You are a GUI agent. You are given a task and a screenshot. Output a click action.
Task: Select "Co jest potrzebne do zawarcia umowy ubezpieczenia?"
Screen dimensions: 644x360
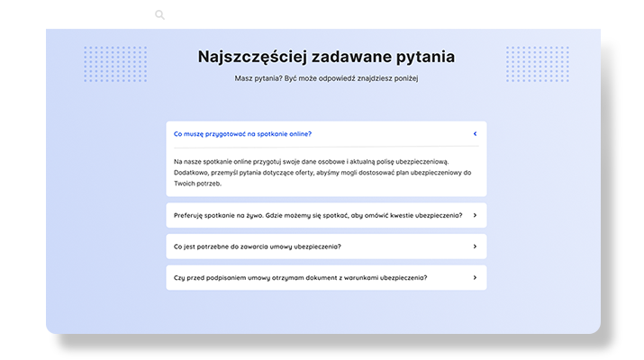pos(257,247)
